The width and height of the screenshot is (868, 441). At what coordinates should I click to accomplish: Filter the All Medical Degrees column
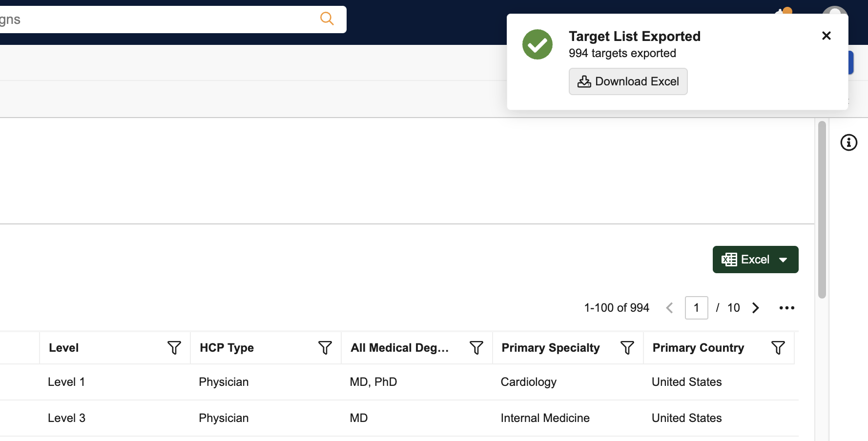pyautogui.click(x=476, y=348)
